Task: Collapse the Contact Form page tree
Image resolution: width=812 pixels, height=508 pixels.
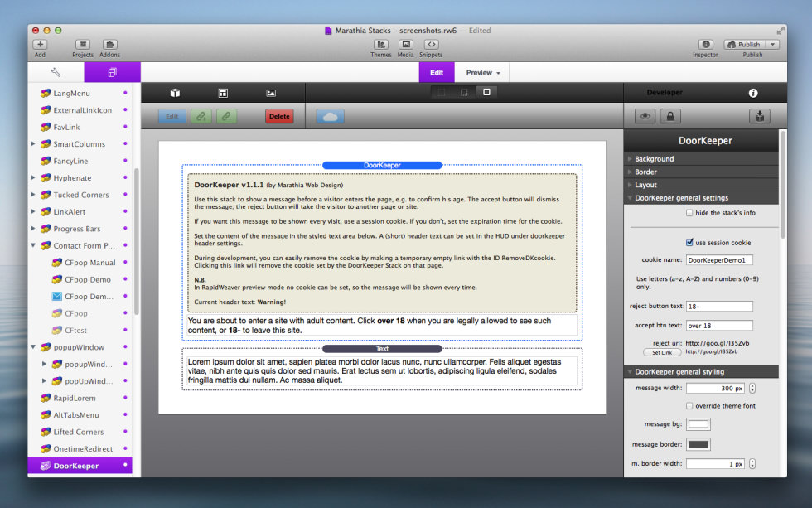Action: [33, 245]
